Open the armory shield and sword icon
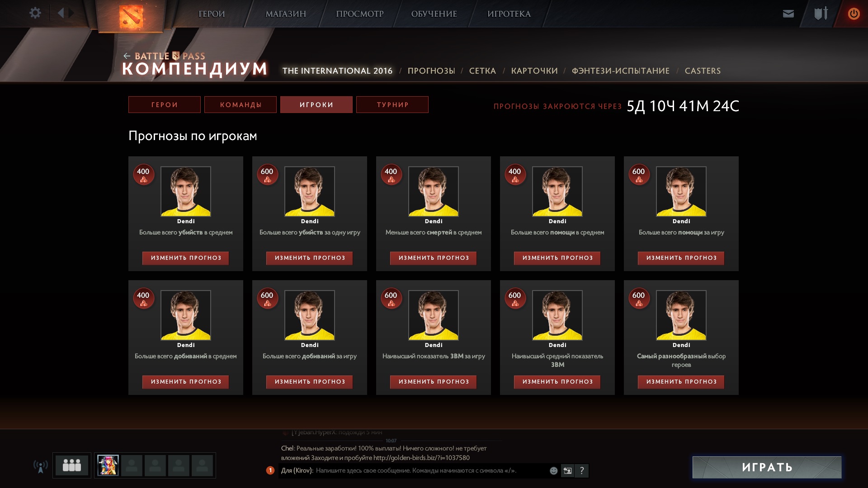 point(821,14)
